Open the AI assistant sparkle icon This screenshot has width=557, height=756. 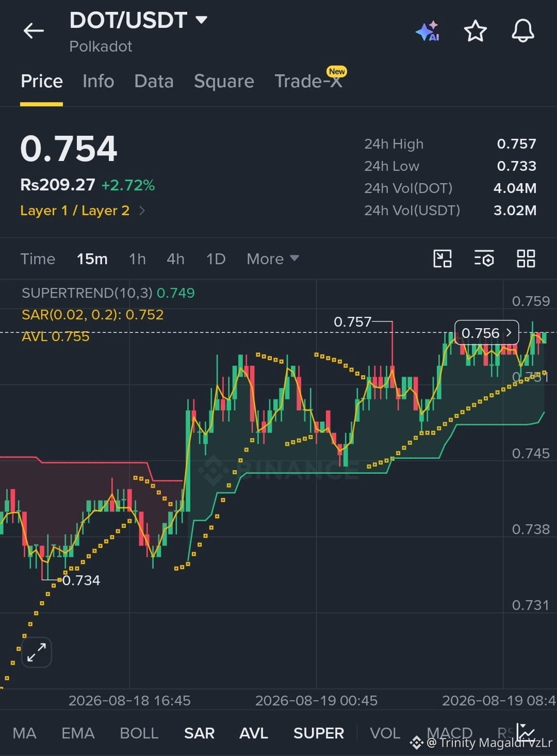428,31
